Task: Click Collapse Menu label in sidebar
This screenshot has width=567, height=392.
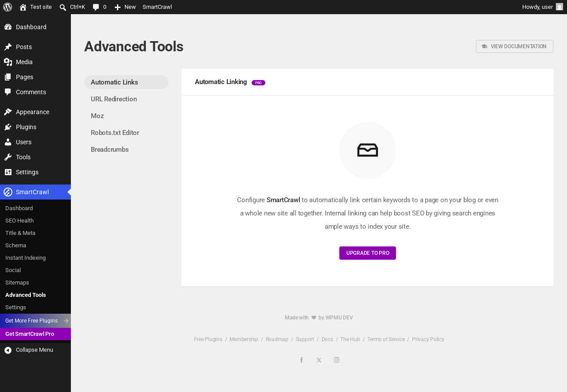Action: 35,350
